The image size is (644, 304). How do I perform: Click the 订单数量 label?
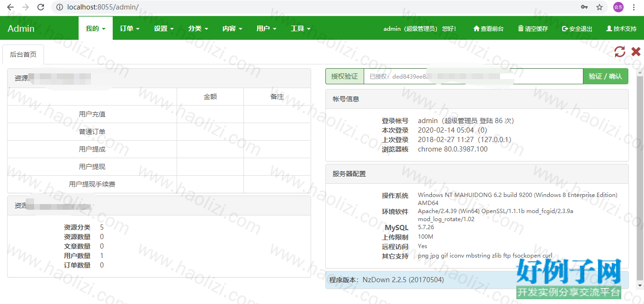click(77, 265)
